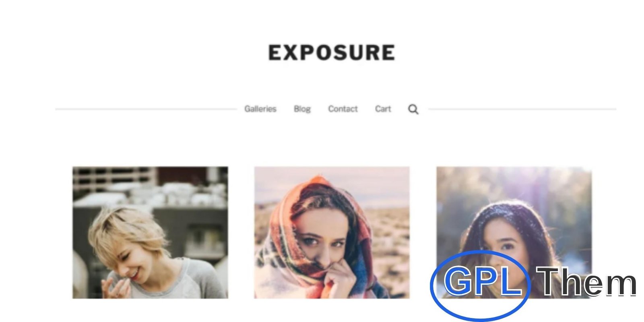This screenshot has width=644, height=322.
Task: Open the Galleries menu item
Action: coord(260,109)
